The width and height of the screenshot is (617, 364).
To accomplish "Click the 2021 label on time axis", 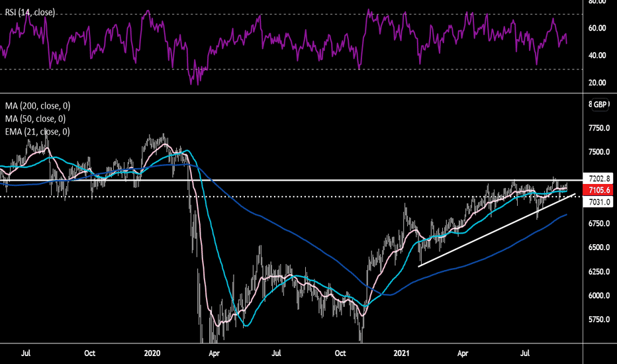I will (x=401, y=353).
